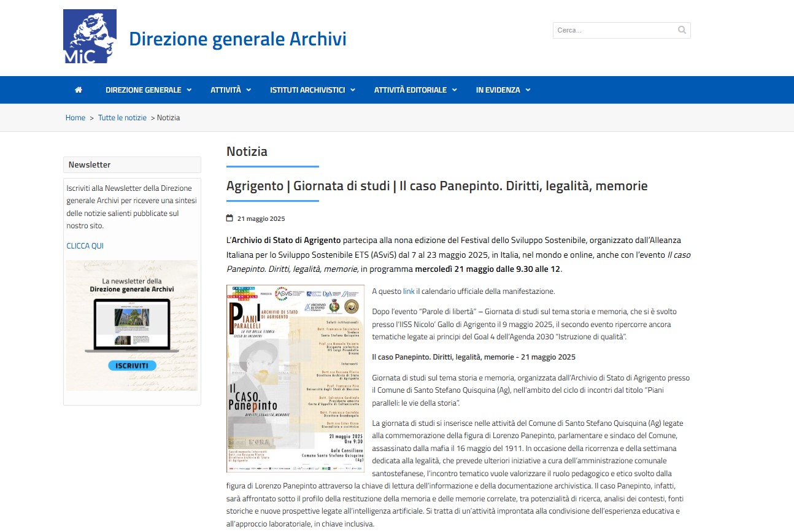
Task: Click the Direzione generale Archivi site title
Action: tap(237, 39)
